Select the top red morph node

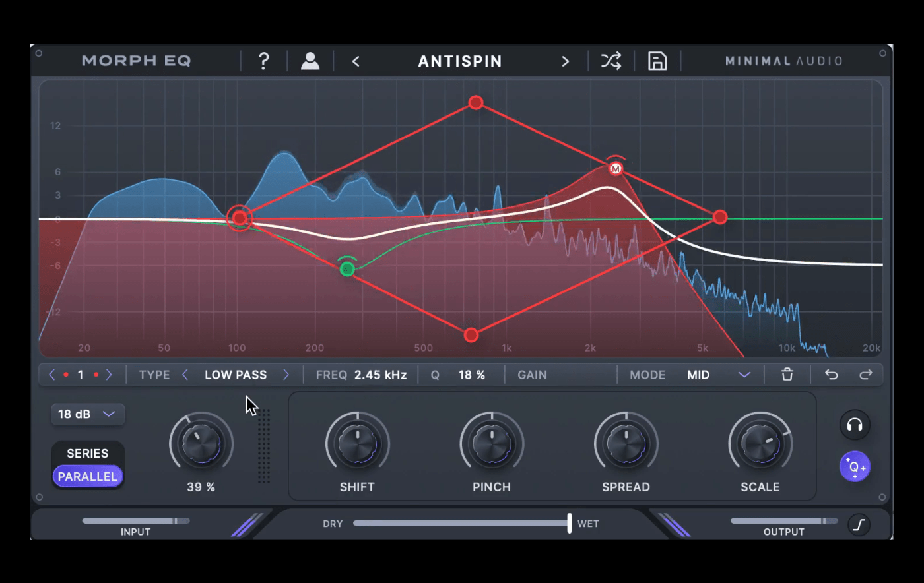click(476, 102)
